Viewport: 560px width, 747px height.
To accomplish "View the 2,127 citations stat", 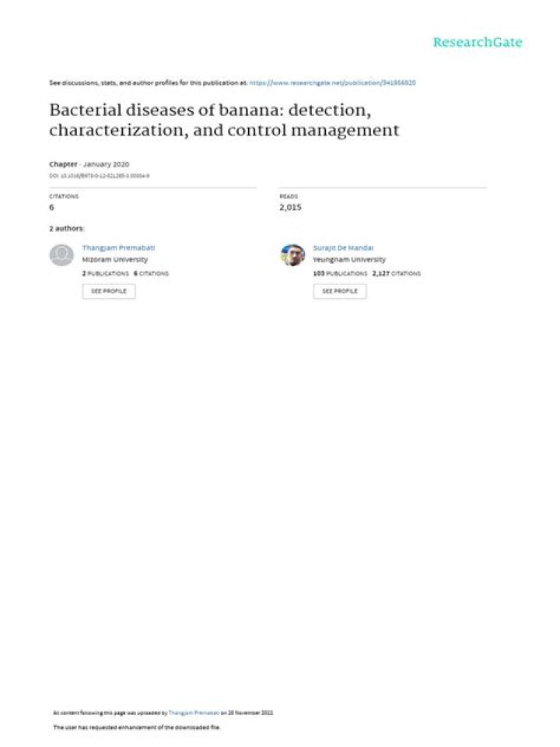I will (x=397, y=273).
